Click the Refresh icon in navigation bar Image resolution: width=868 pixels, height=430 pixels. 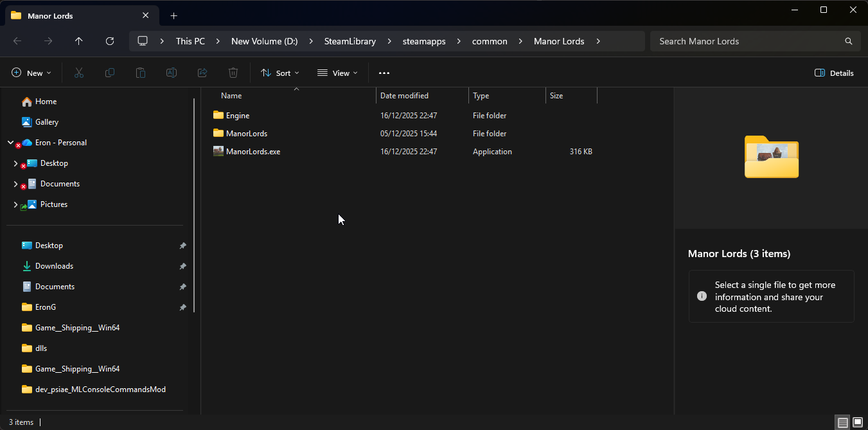click(x=110, y=41)
